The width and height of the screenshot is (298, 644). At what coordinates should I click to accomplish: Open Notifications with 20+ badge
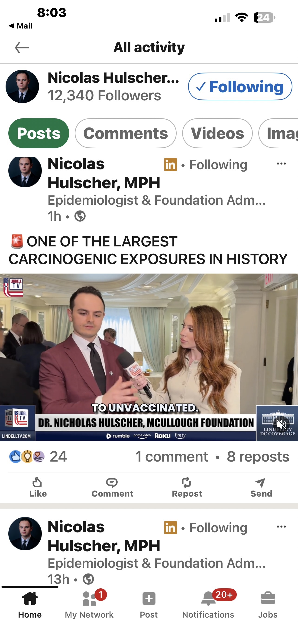coord(208,605)
